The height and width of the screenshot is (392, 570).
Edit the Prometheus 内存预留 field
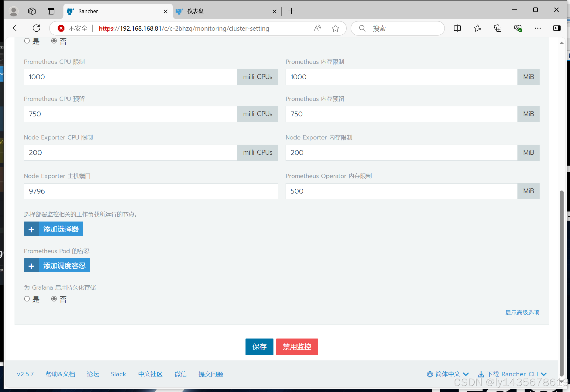[401, 114]
